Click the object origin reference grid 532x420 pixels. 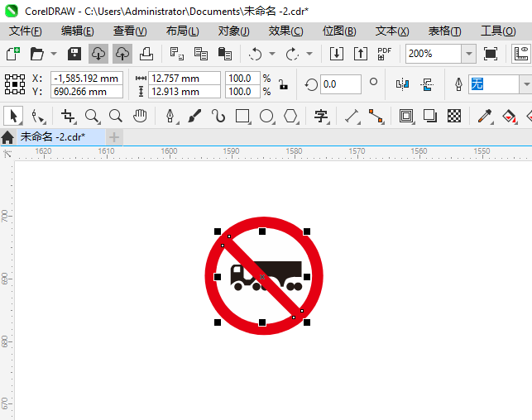coord(15,84)
